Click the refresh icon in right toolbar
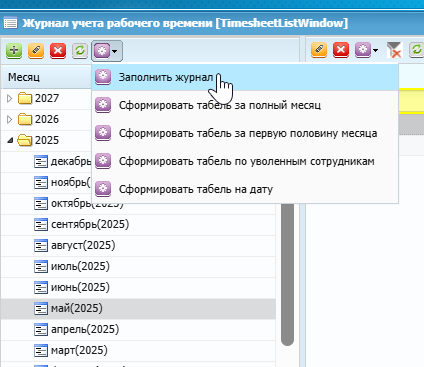The width and height of the screenshot is (424, 367). click(416, 50)
